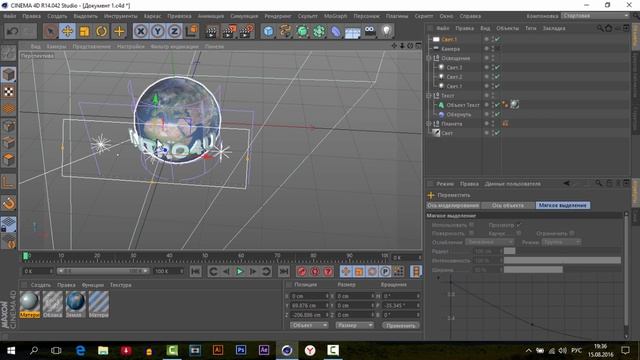Screen dimensions: 640x360
Task: Click the material tag on Объект Текст
Action: click(x=514, y=104)
